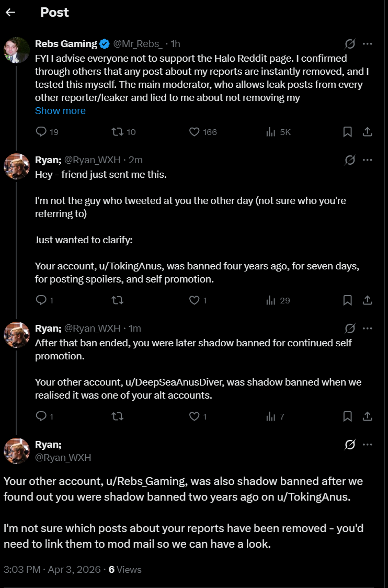Repost Ryan's reply posted 1m ago
Screen dimensions: 388x588
(118, 416)
